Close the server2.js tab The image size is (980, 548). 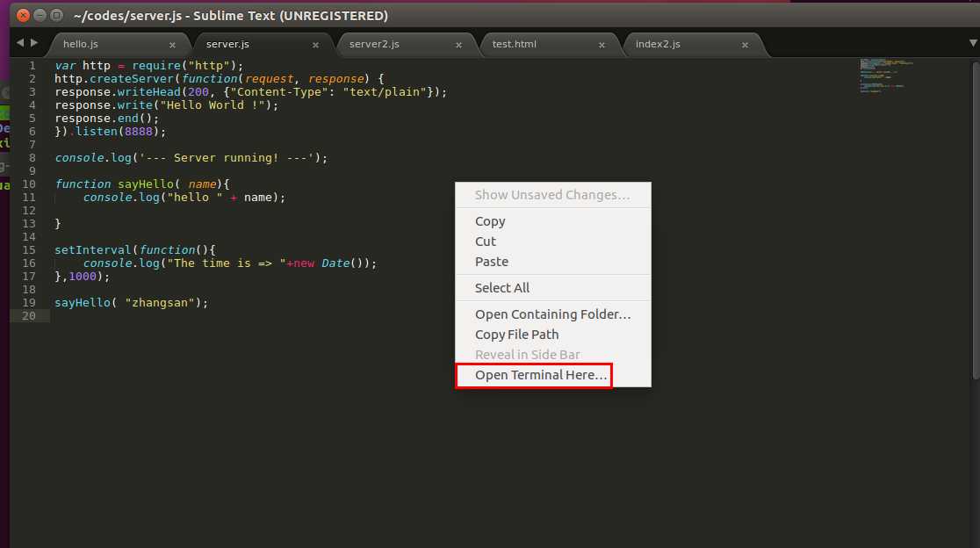(458, 45)
